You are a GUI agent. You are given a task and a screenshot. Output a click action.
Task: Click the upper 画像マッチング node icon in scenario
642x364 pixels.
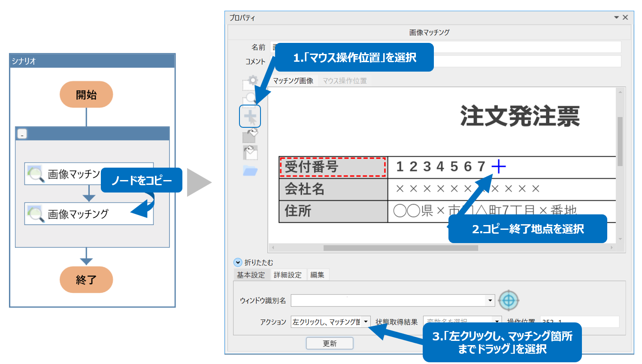(35, 174)
